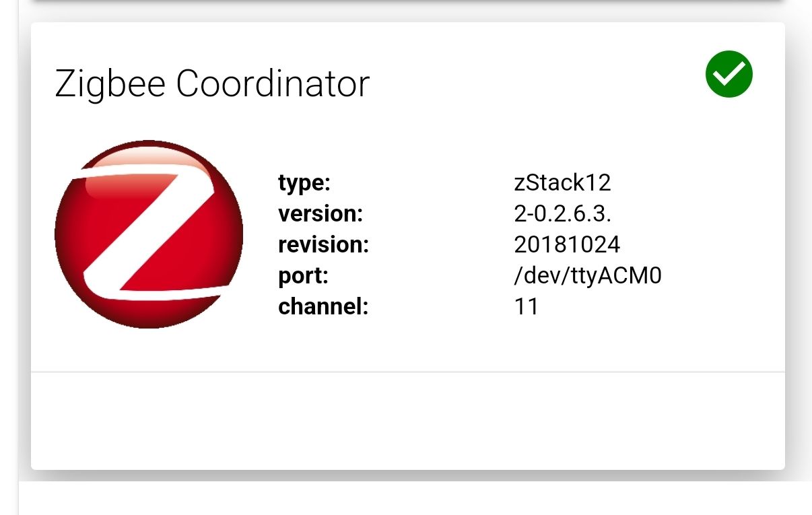Select the 20181024 revision value
The width and height of the screenshot is (812, 515).
(567, 244)
